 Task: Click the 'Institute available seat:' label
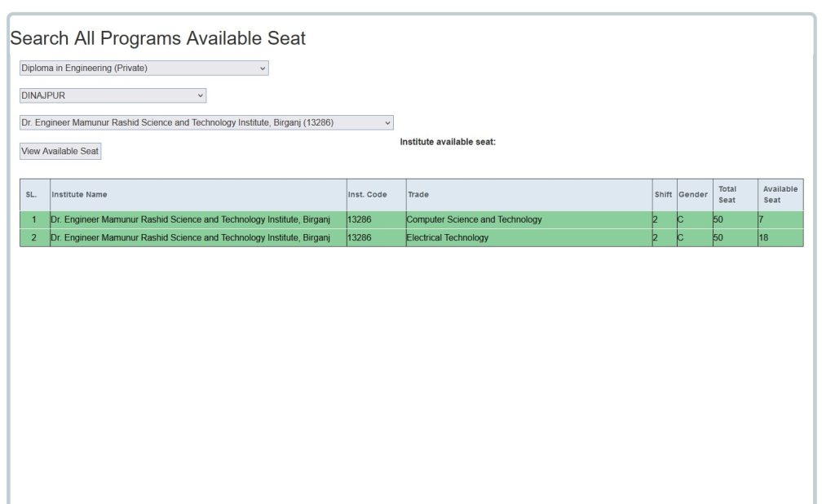click(x=448, y=142)
